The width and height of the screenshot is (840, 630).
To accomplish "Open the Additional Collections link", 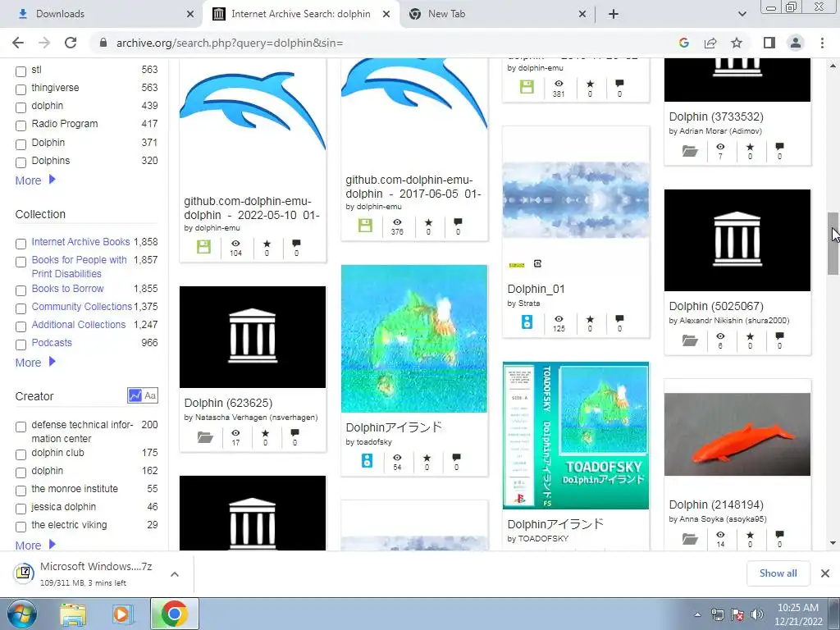I will (78, 324).
